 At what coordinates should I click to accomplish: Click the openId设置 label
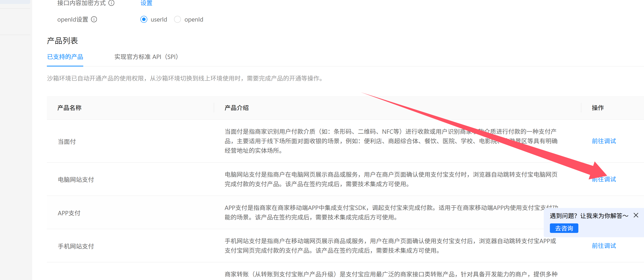coord(73,19)
